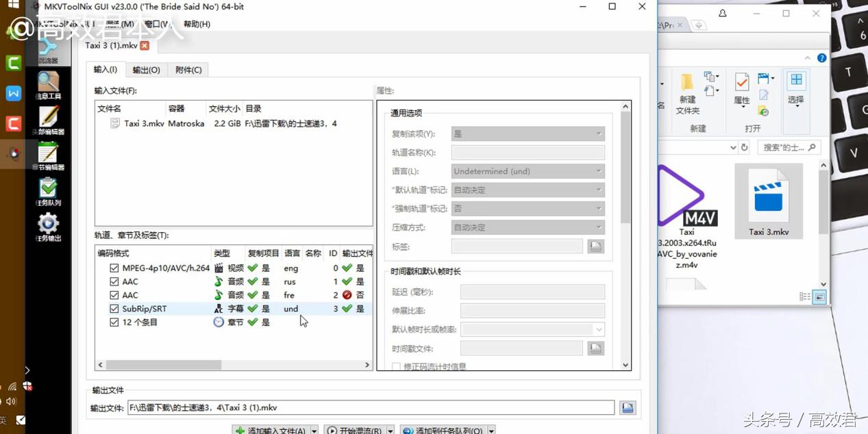Open the 章节编辑器 chapter editor icon

(49, 155)
